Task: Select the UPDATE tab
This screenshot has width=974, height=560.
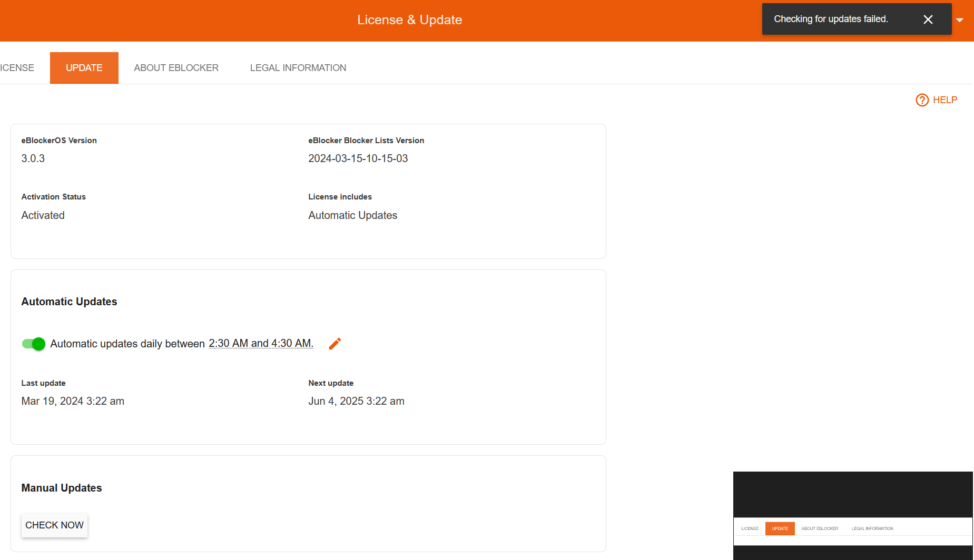Action: click(x=84, y=68)
